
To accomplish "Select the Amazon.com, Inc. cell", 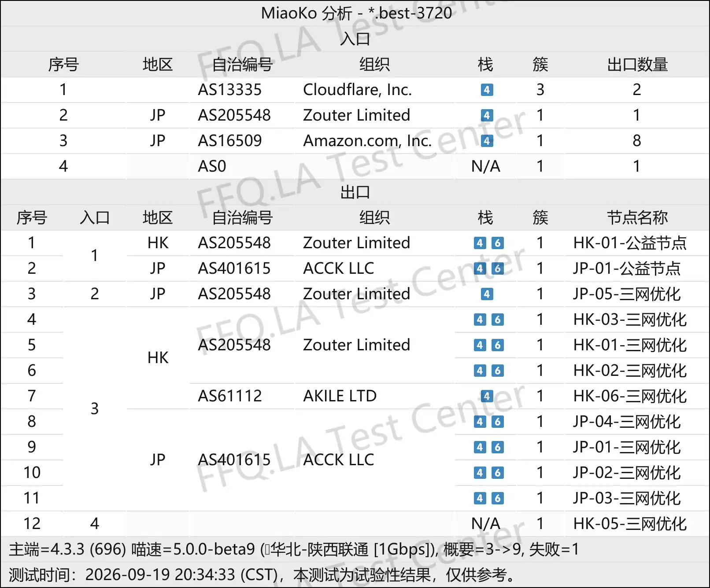I will pos(367,141).
